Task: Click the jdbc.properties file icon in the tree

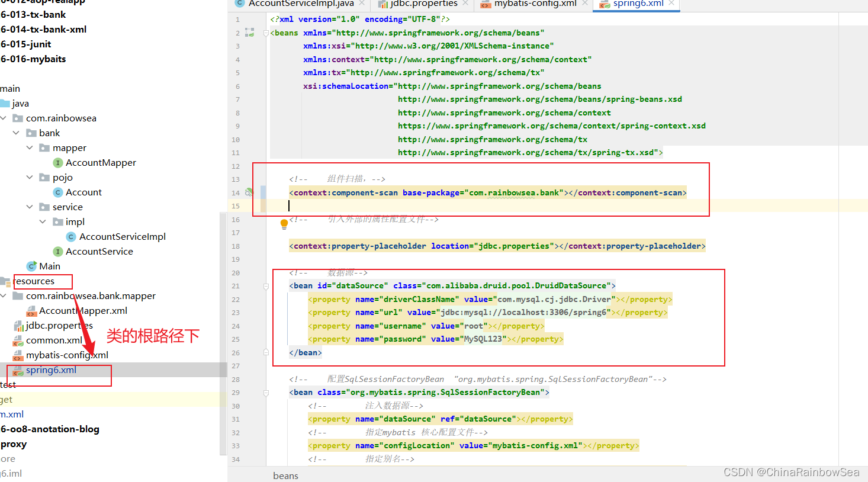Action: click(18, 326)
